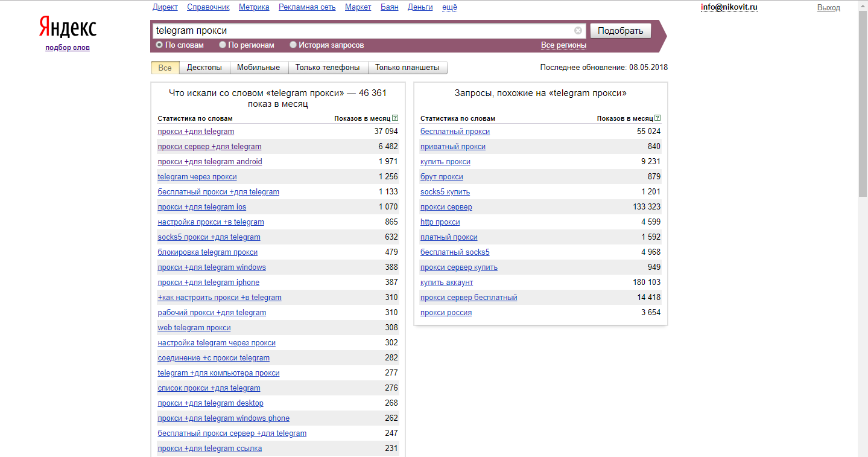Open the 'настройка прокси +в telegram' query
The image size is (868, 457).
211,222
